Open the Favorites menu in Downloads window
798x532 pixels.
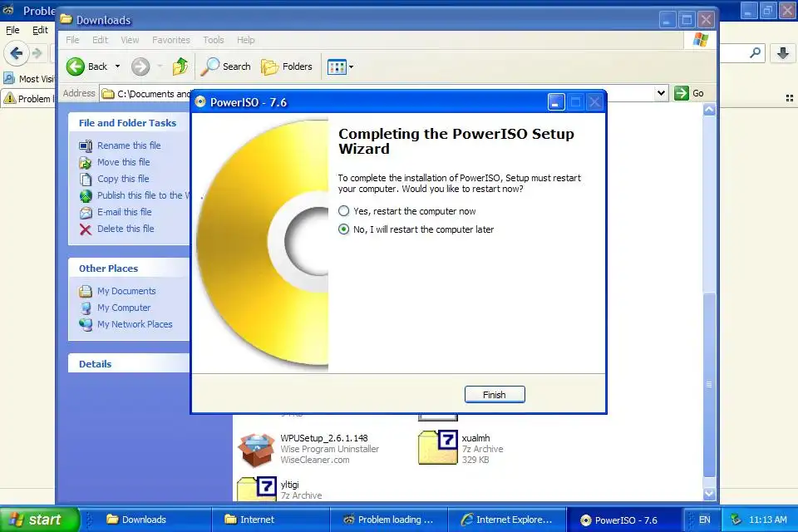coord(170,40)
